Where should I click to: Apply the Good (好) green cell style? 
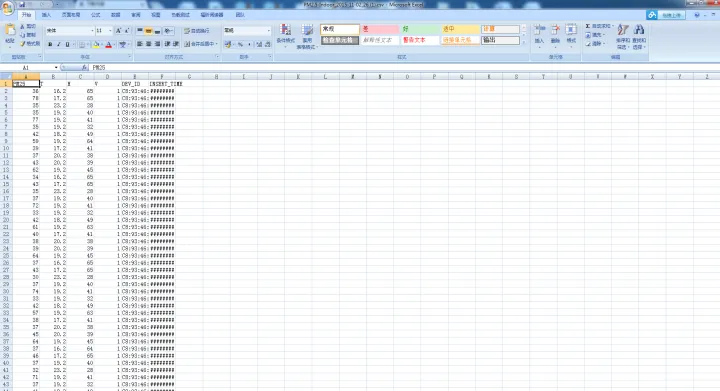(x=420, y=29)
